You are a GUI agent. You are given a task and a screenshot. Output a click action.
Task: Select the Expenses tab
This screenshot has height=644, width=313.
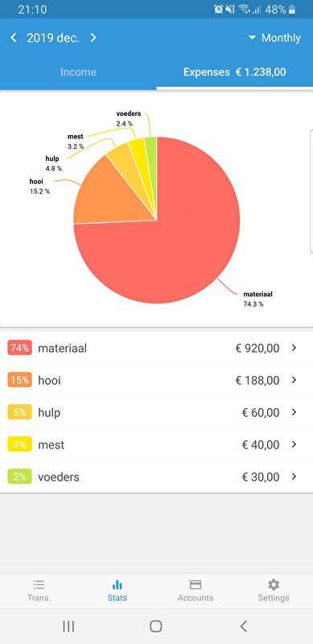click(234, 72)
